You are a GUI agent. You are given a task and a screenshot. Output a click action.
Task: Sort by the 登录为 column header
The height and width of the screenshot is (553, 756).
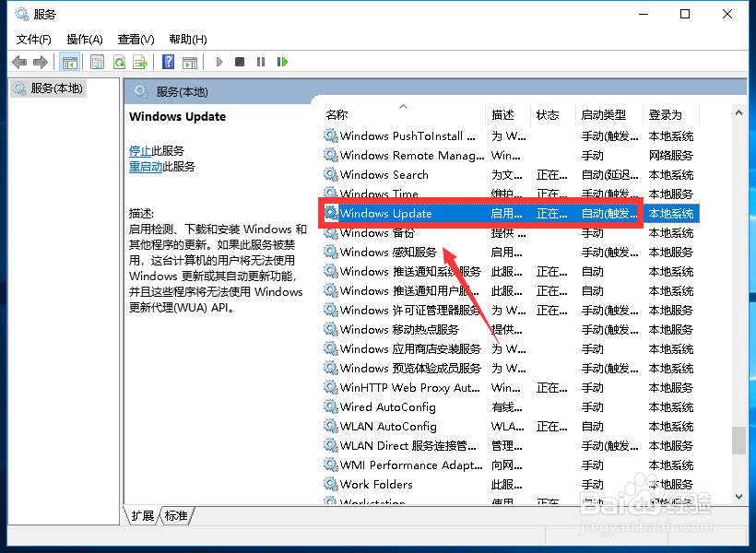click(x=671, y=114)
